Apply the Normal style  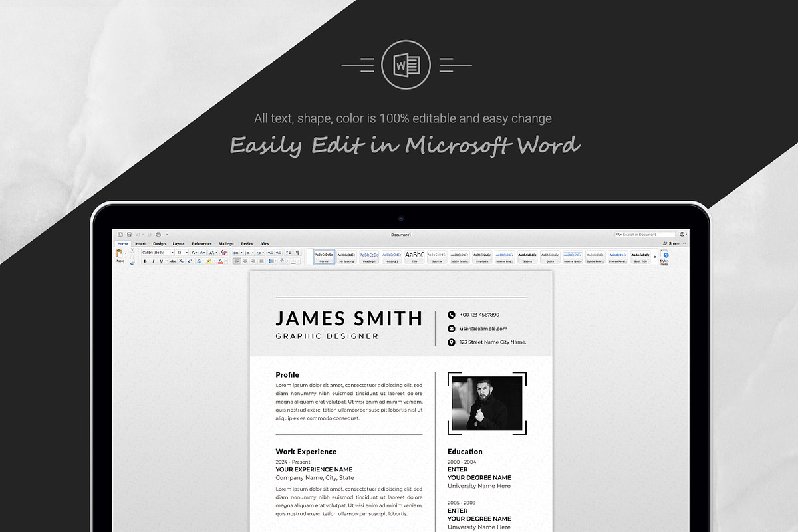[x=324, y=257]
